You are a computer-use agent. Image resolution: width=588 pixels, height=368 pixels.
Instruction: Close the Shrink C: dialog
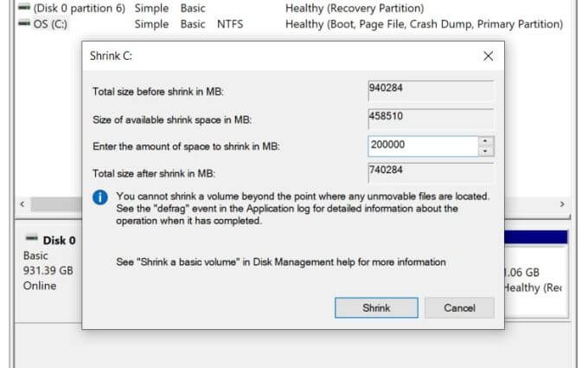(x=488, y=56)
